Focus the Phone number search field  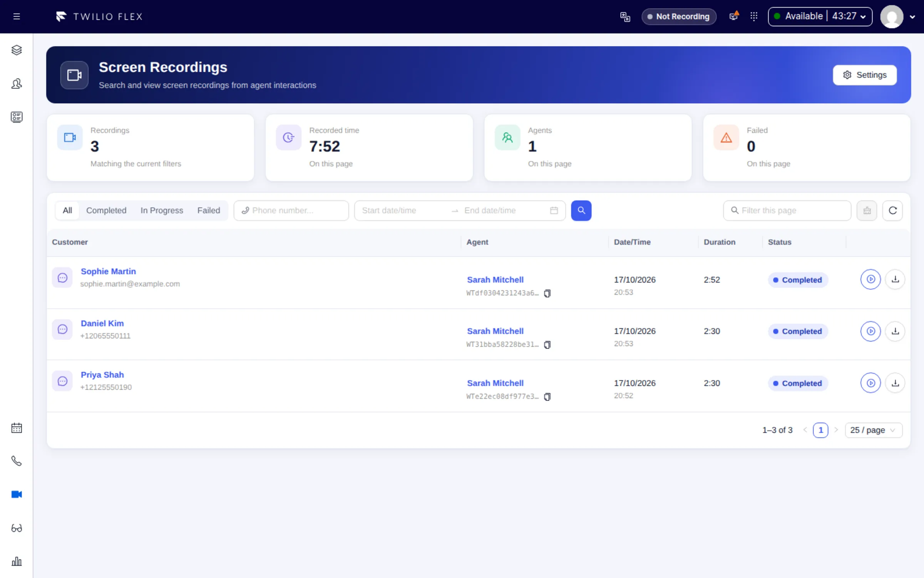[291, 210]
